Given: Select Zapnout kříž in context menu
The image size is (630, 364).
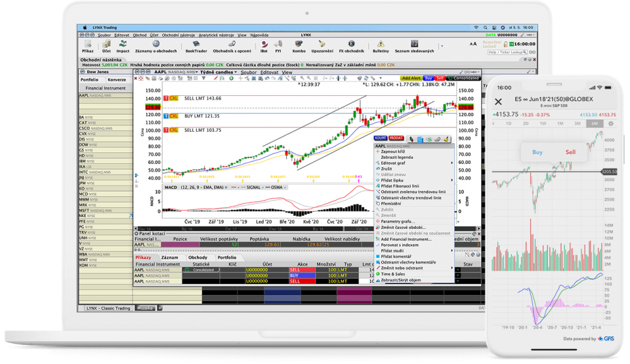Looking at the screenshot, I should (x=414, y=152).
